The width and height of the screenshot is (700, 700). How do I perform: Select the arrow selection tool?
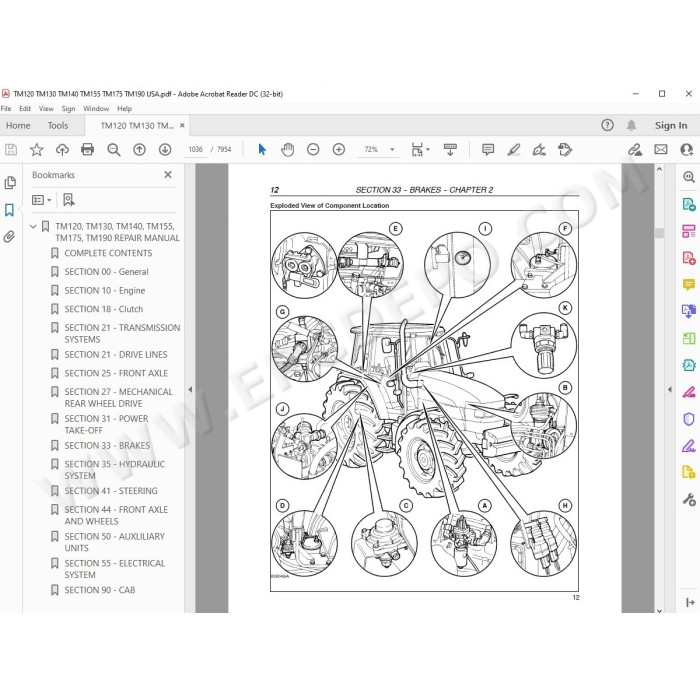[262, 150]
